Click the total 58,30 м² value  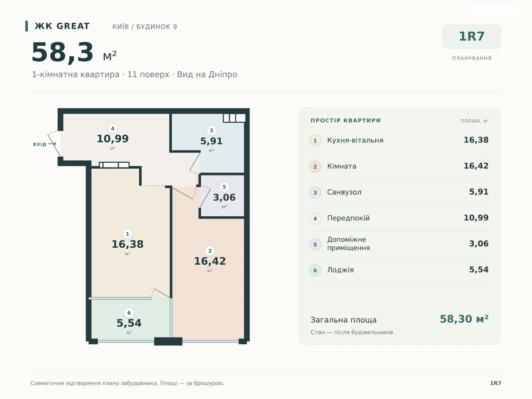pyautogui.click(x=464, y=319)
